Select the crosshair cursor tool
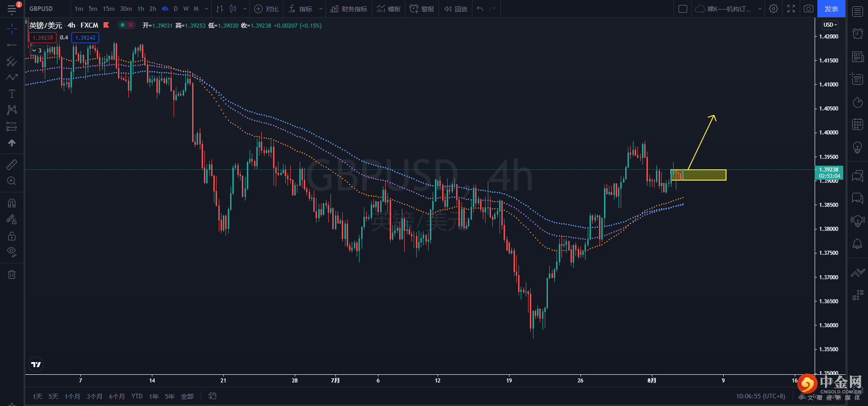 tap(12, 29)
